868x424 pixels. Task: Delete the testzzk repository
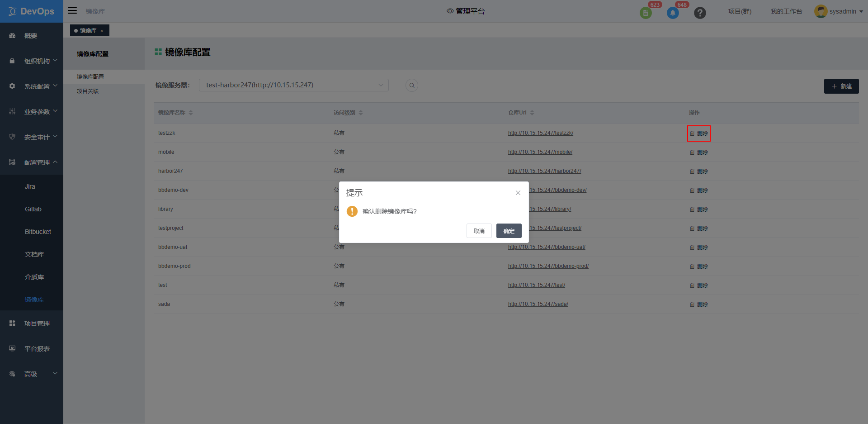[699, 133]
